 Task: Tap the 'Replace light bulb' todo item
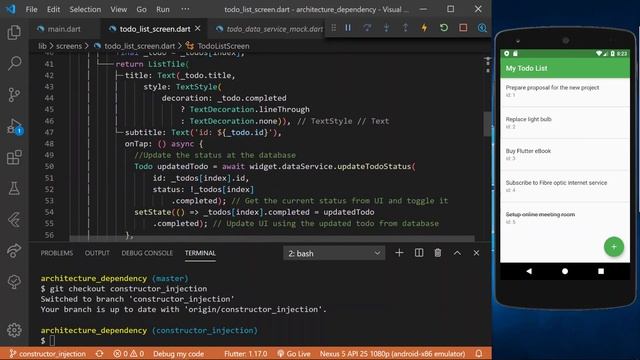pos(565,123)
